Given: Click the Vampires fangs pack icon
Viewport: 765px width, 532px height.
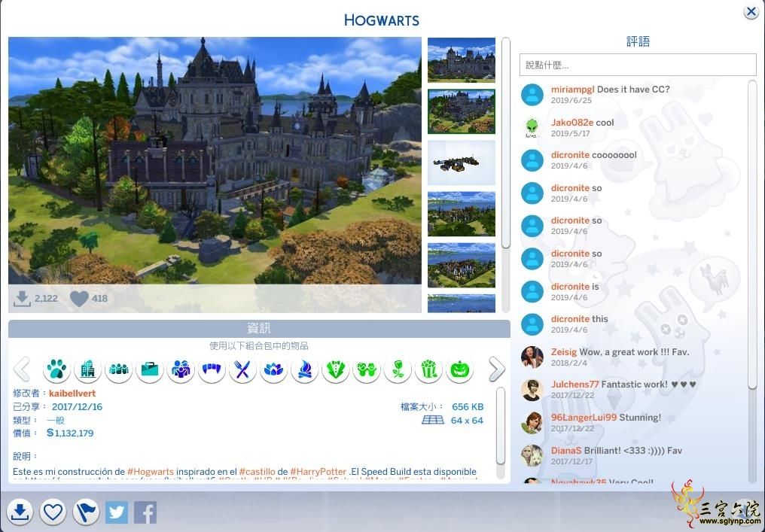Looking at the screenshot, I should (x=212, y=369).
